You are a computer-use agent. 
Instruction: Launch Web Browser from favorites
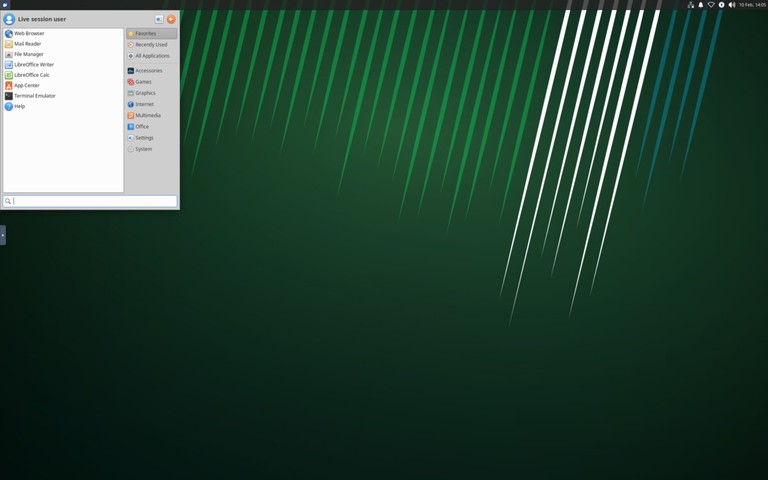(63, 33)
